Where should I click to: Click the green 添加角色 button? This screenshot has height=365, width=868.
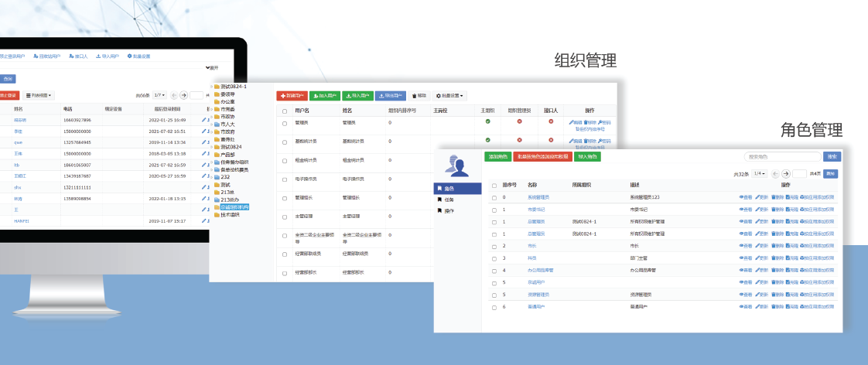pyautogui.click(x=497, y=157)
